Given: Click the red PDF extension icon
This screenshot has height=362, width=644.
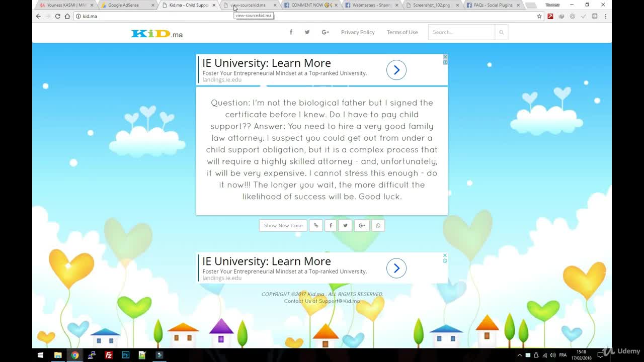Looking at the screenshot, I should [x=550, y=16].
